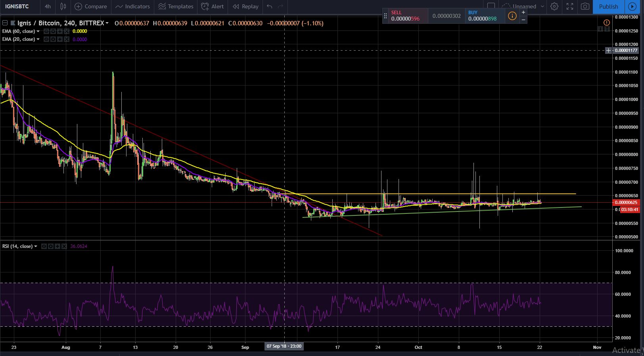The height and width of the screenshot is (356, 644).
Task: Click plus icon on EMA (20, close) row
Action: coord(60,39)
